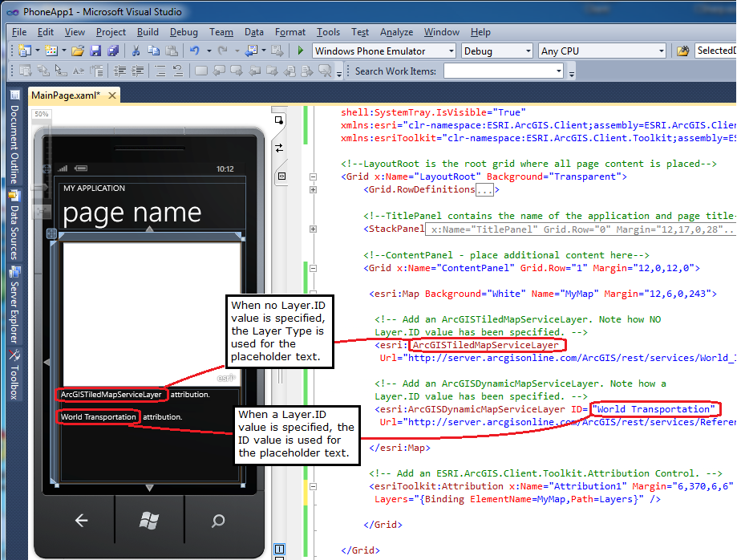The height and width of the screenshot is (560, 737).
Task: Click the Find in Files icon beside Any CPU
Action: coord(683,51)
